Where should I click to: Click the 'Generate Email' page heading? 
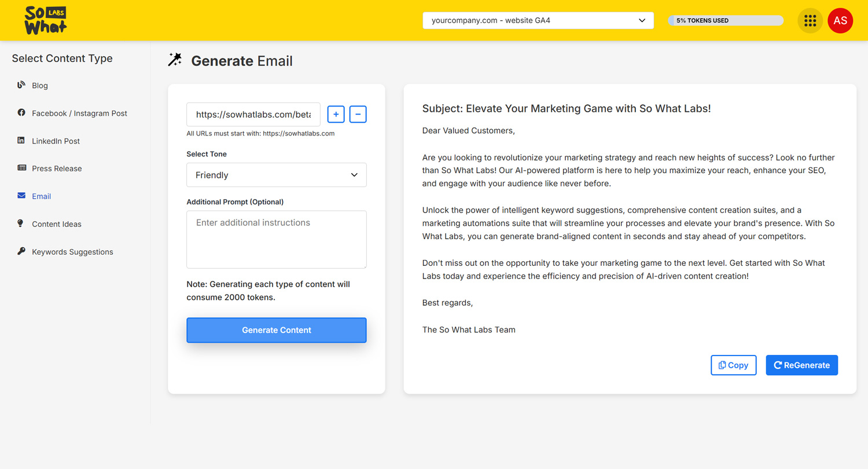pyautogui.click(x=242, y=61)
